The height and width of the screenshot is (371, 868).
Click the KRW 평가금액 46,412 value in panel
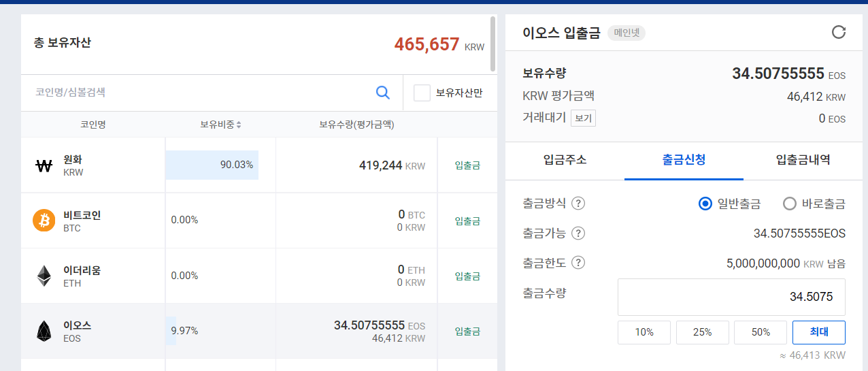(x=816, y=97)
